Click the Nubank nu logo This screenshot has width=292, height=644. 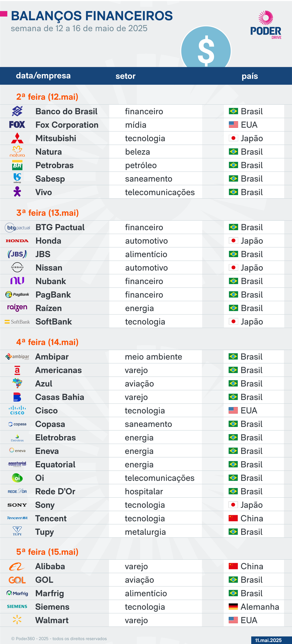17,281
